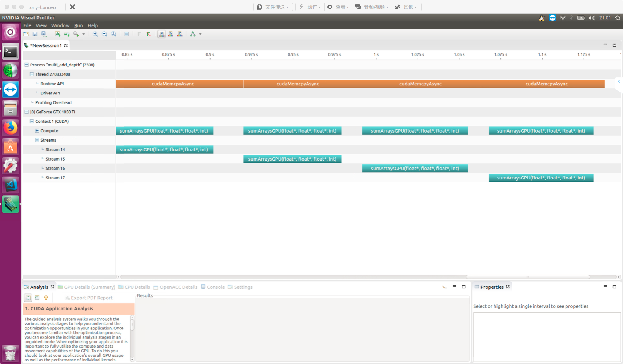Click the zoom out timeline icon
Image resolution: width=623 pixels, height=364 pixels.
tap(105, 34)
